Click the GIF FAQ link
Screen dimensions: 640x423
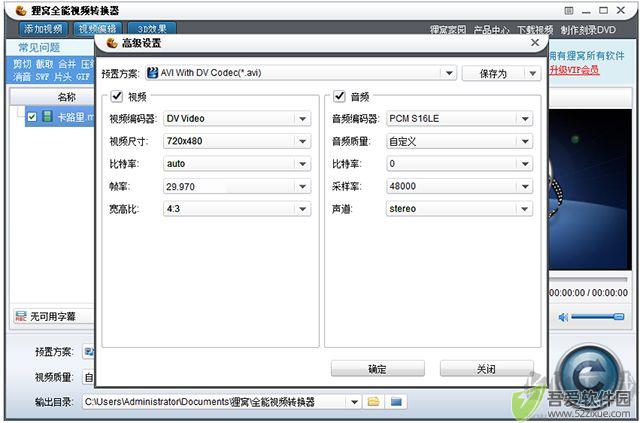coord(83,77)
